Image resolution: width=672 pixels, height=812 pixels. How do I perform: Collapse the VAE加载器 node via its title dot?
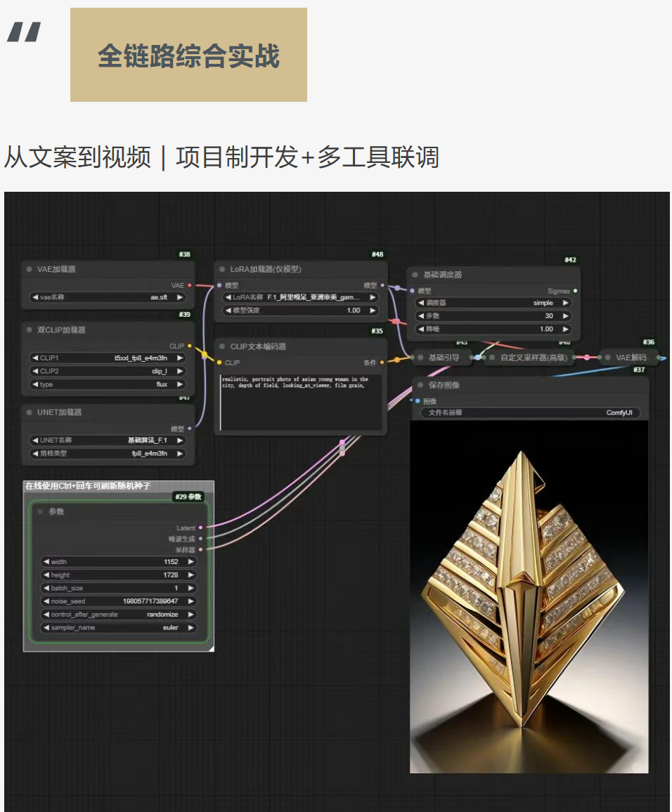[x=30, y=269]
